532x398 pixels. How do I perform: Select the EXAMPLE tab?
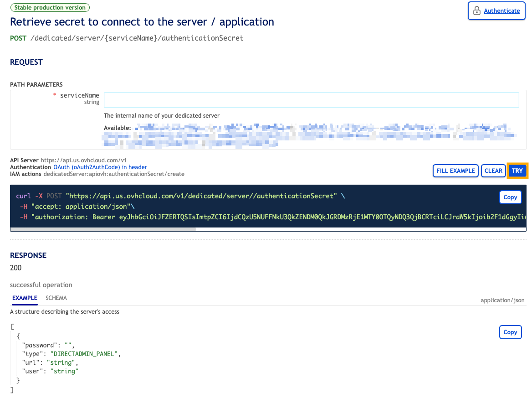[x=25, y=298]
